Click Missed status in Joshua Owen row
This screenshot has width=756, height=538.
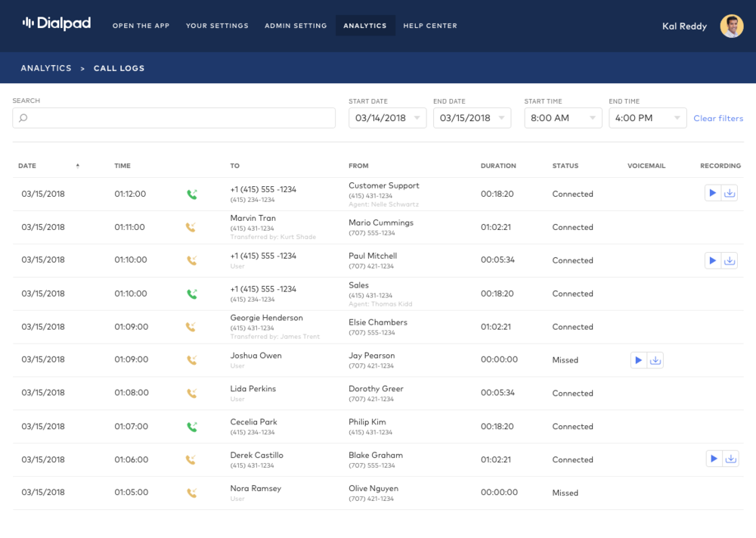[565, 360]
